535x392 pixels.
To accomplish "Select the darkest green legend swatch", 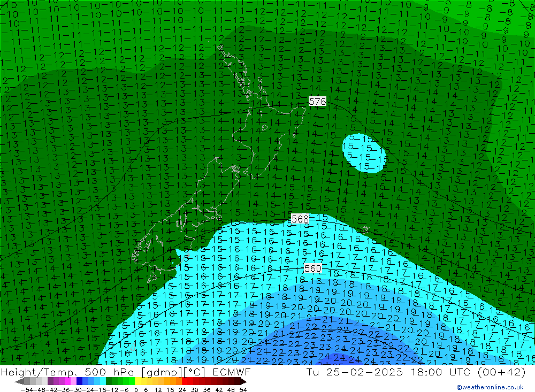I will click(109, 381).
